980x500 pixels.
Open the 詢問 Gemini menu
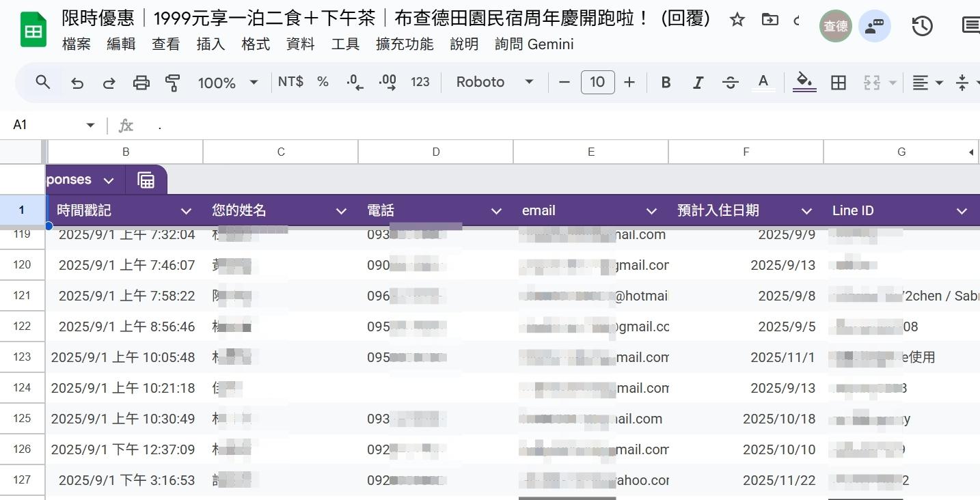(534, 44)
